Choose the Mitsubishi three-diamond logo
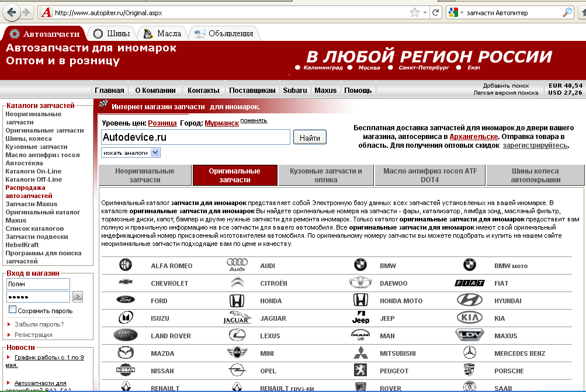This screenshot has width=586, height=392. click(360, 353)
